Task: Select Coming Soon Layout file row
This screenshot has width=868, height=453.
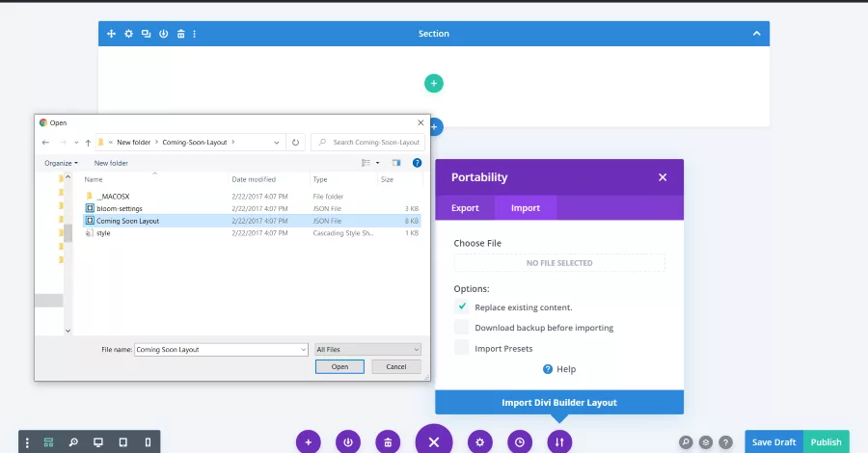Action: point(252,221)
